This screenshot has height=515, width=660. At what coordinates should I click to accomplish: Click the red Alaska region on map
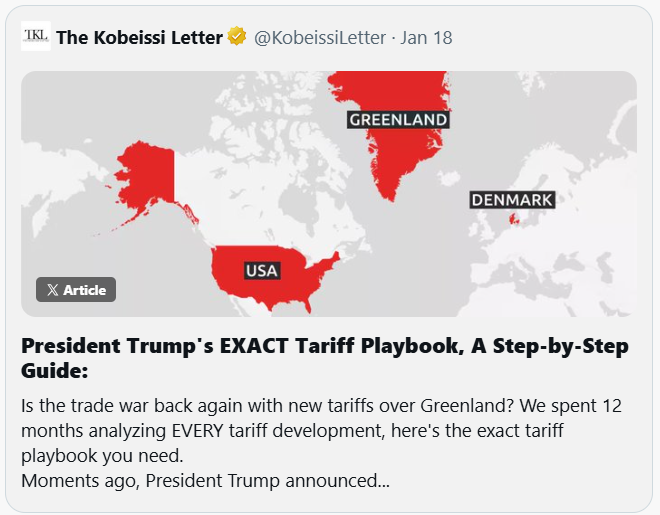pos(143,175)
